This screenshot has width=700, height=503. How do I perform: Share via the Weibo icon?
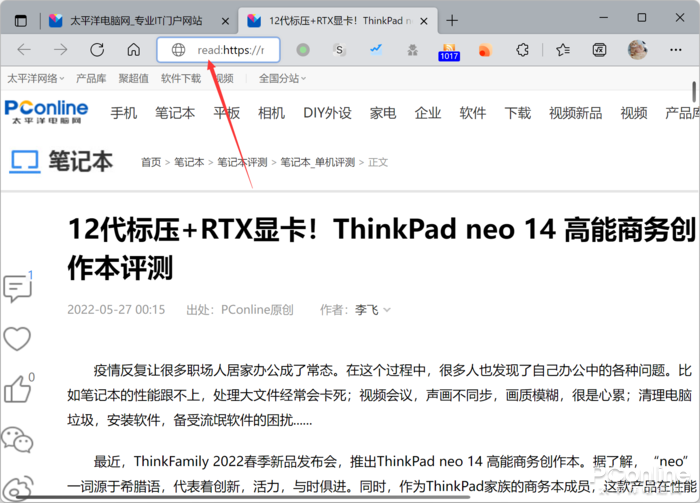18,489
